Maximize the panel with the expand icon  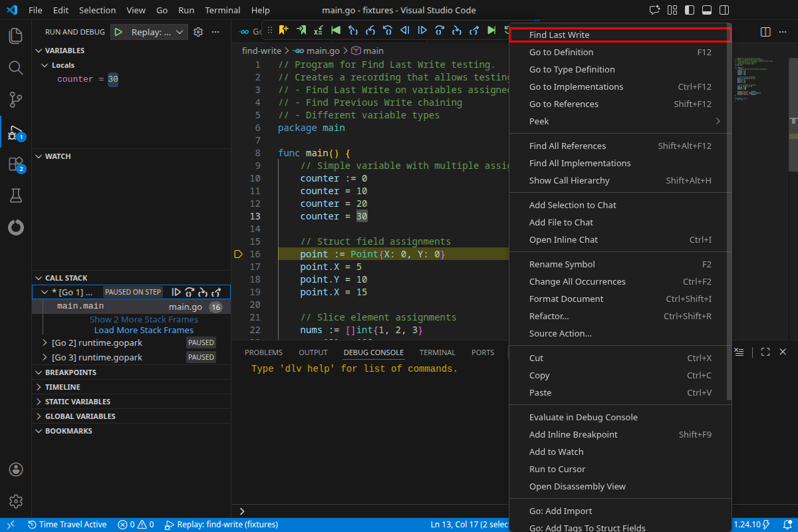[765, 352]
